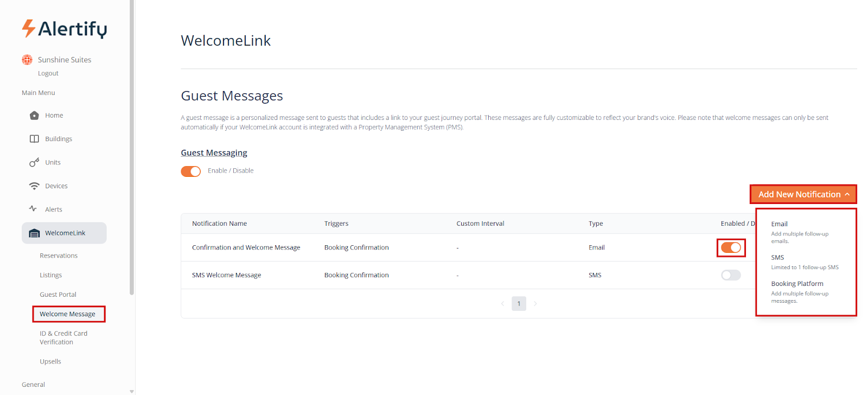Click the Buildings book icon
This screenshot has width=868, height=395.
click(34, 139)
